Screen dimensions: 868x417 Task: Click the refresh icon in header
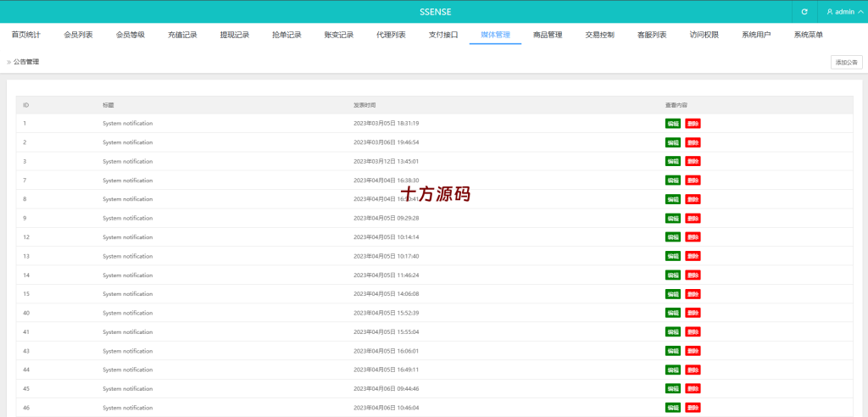click(804, 12)
